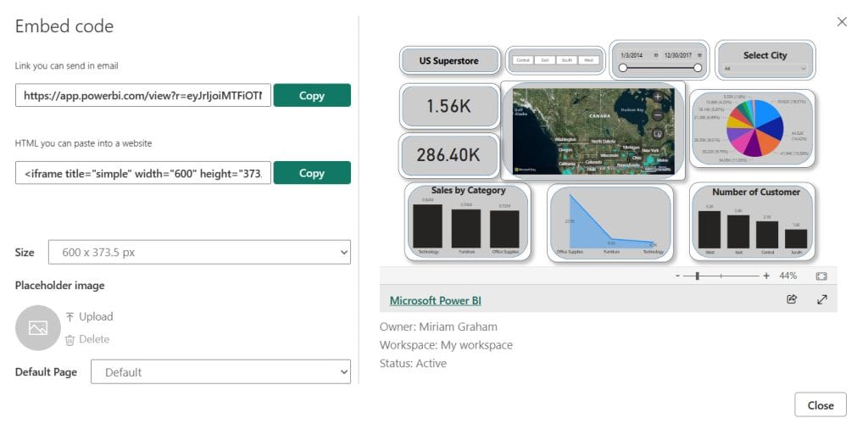The height and width of the screenshot is (424, 868).
Task: Open calendar icon next to start date
Action: (x=657, y=55)
